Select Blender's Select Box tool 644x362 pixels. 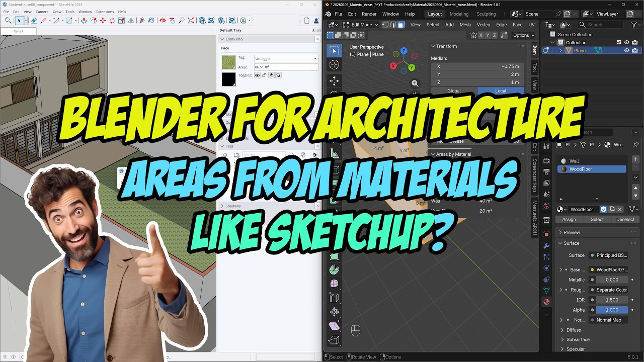point(334,50)
